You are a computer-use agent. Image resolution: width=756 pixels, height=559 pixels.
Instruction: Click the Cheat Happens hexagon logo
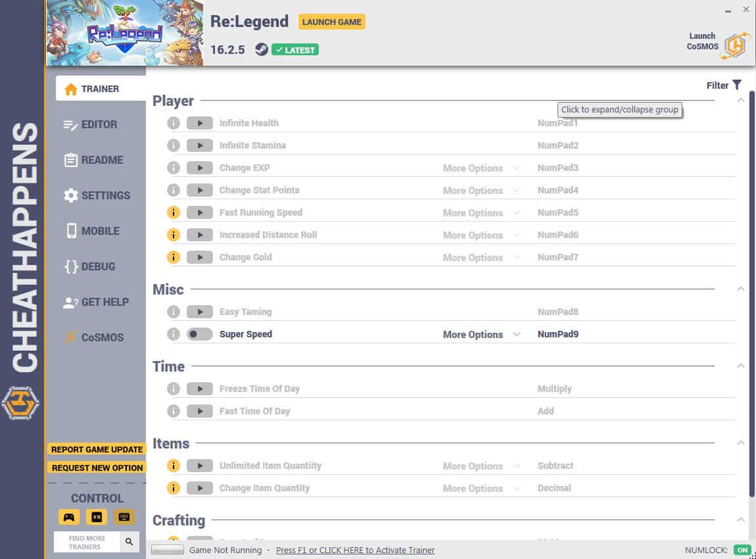(20, 403)
